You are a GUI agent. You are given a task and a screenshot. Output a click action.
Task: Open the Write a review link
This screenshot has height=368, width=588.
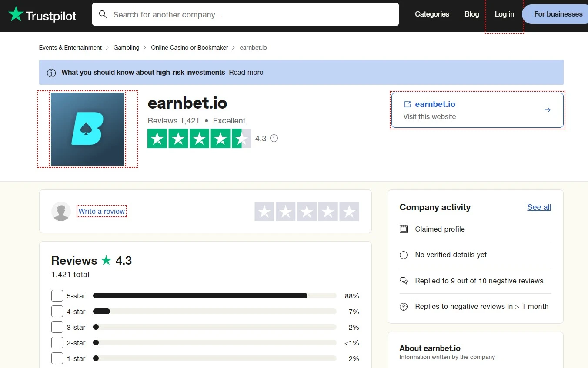[x=101, y=211]
